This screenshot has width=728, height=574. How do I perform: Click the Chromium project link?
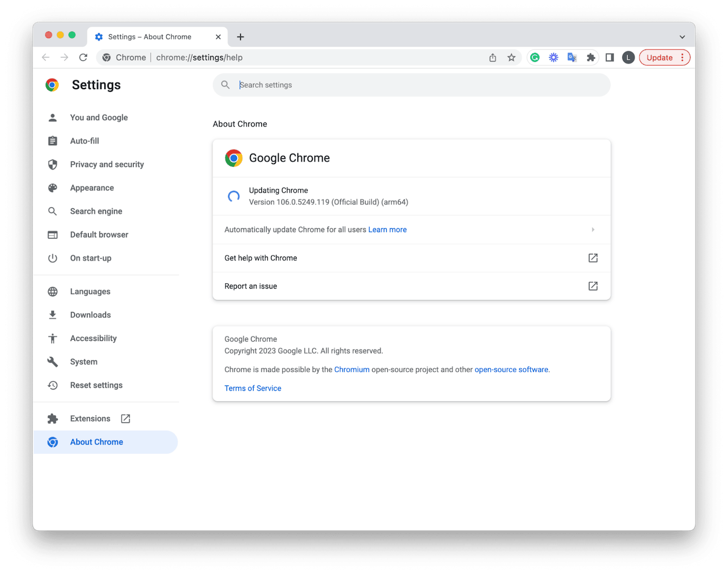(352, 370)
